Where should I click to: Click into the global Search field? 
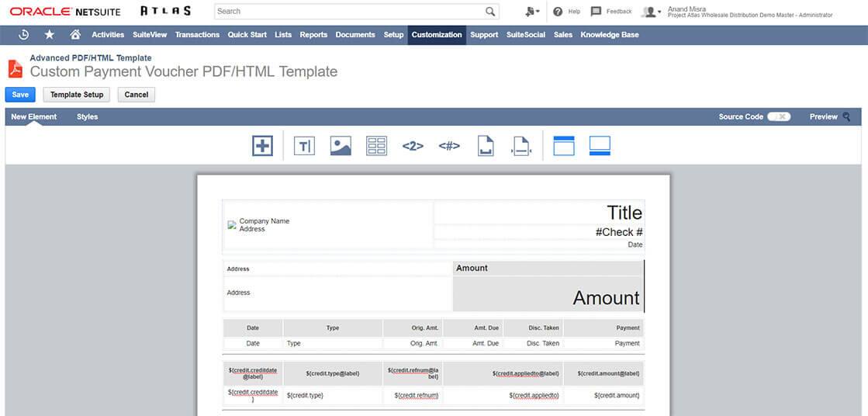349,12
